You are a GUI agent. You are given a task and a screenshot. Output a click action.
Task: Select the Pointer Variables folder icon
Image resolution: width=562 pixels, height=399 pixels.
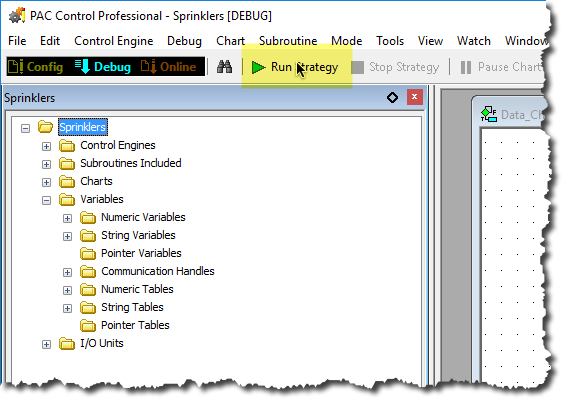88,253
